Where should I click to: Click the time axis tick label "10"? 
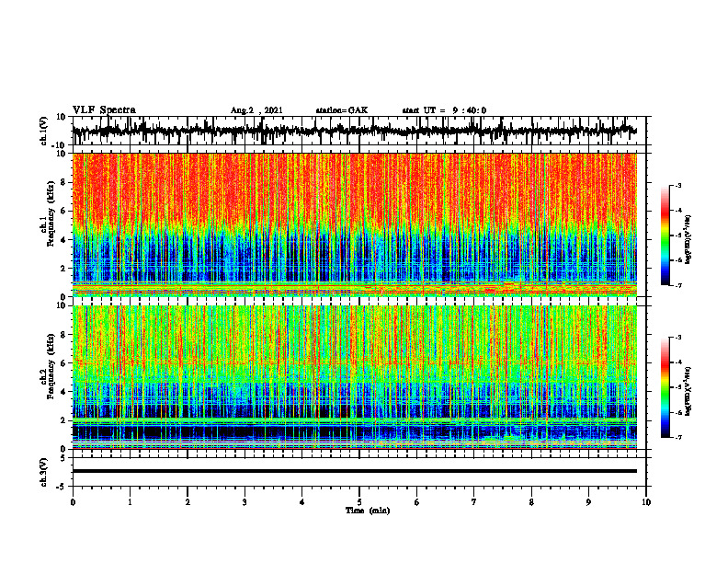pyautogui.click(x=646, y=502)
